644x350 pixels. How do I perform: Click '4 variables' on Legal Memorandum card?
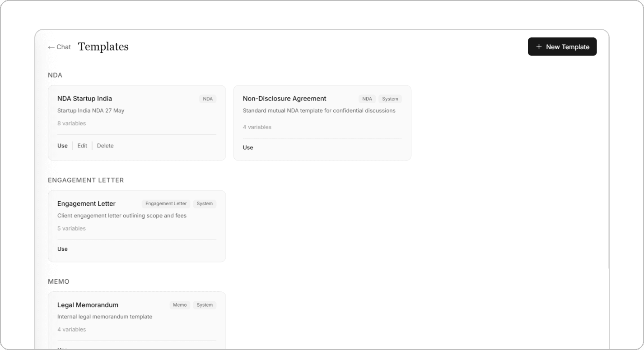tap(71, 330)
